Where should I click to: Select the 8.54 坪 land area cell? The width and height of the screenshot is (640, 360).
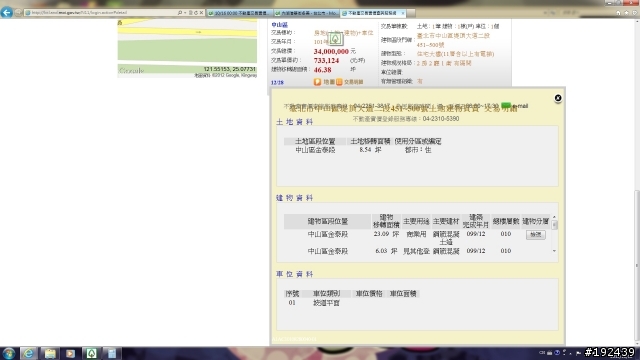370,150
